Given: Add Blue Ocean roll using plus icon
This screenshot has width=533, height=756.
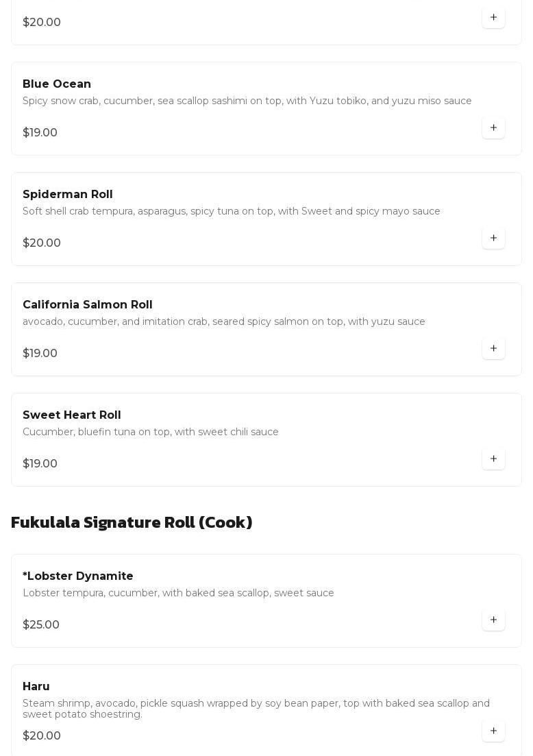Looking at the screenshot, I should pos(493,127).
